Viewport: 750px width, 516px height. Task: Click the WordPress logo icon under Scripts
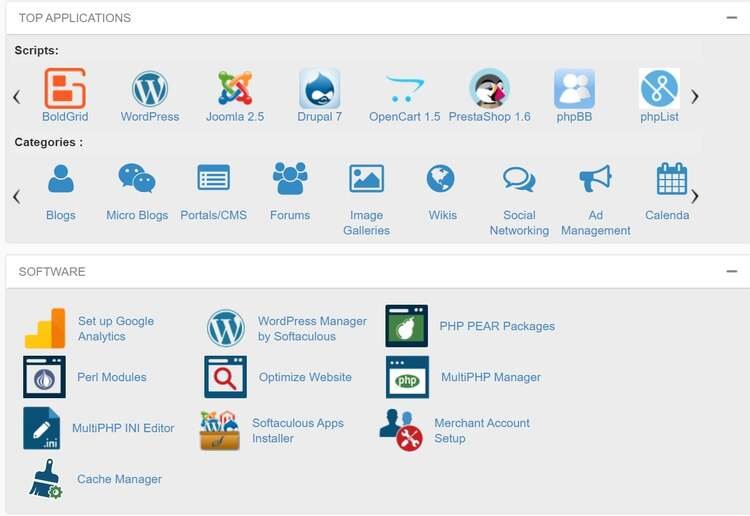pyautogui.click(x=150, y=88)
